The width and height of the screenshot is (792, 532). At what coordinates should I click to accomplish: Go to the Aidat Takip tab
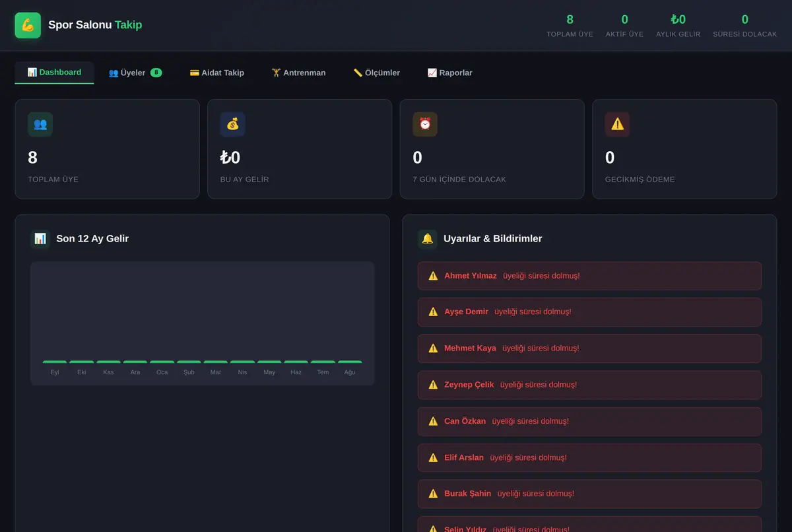click(216, 73)
